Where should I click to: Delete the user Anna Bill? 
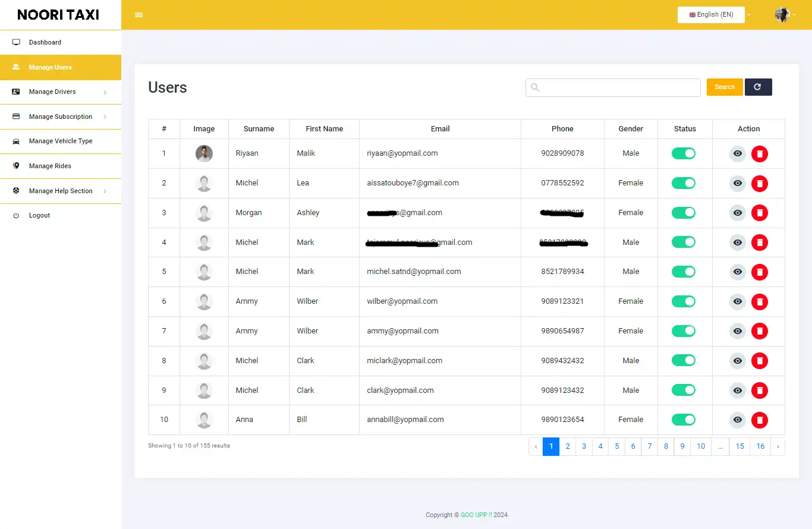point(760,420)
